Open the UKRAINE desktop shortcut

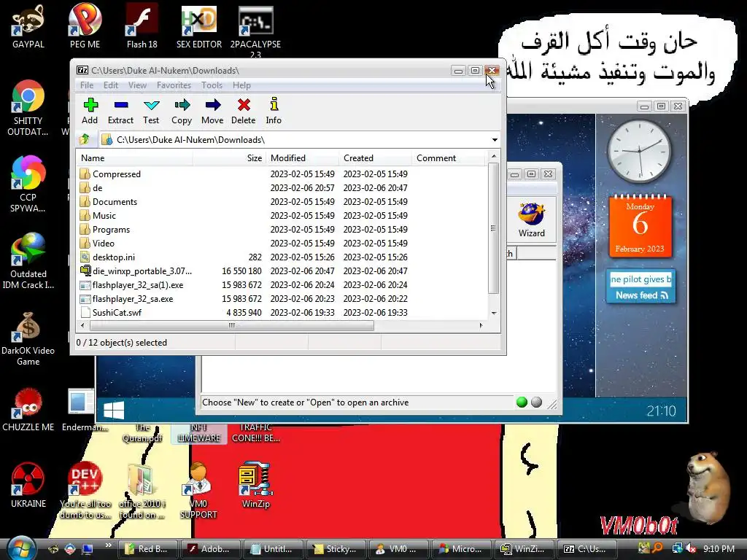tap(28, 486)
